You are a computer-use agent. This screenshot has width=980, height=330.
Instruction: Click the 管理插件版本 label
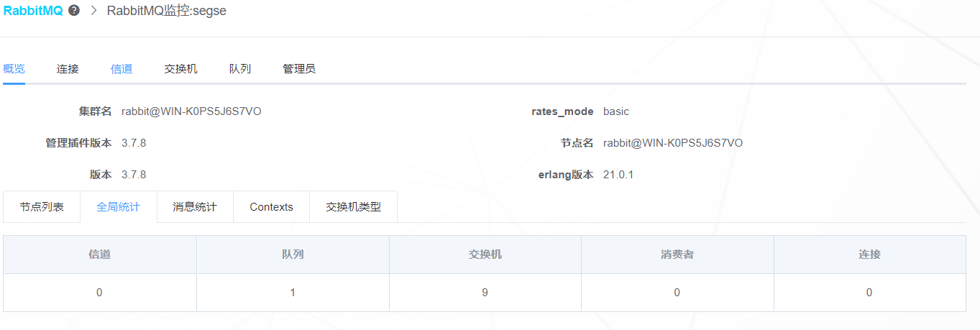point(78,143)
